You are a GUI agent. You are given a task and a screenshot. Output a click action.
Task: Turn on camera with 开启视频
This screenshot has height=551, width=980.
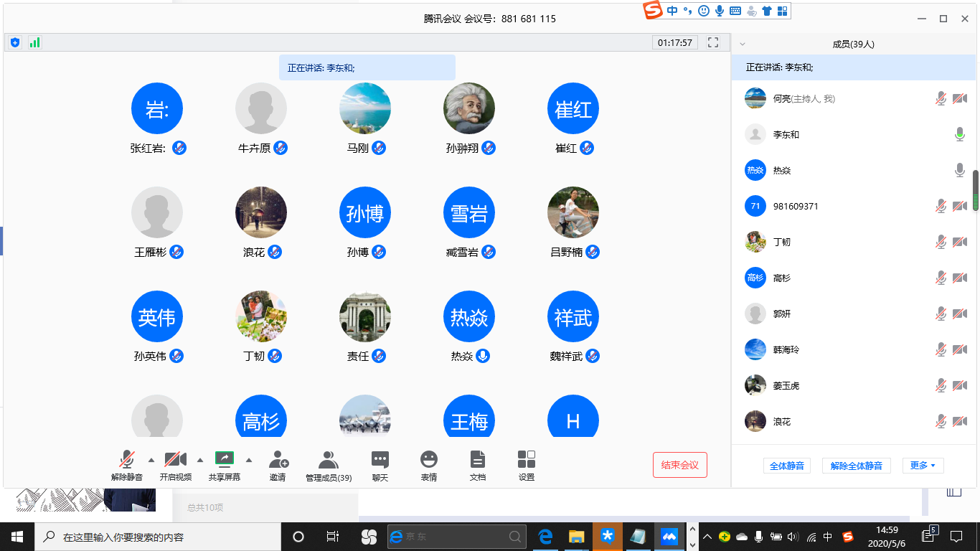(x=175, y=465)
